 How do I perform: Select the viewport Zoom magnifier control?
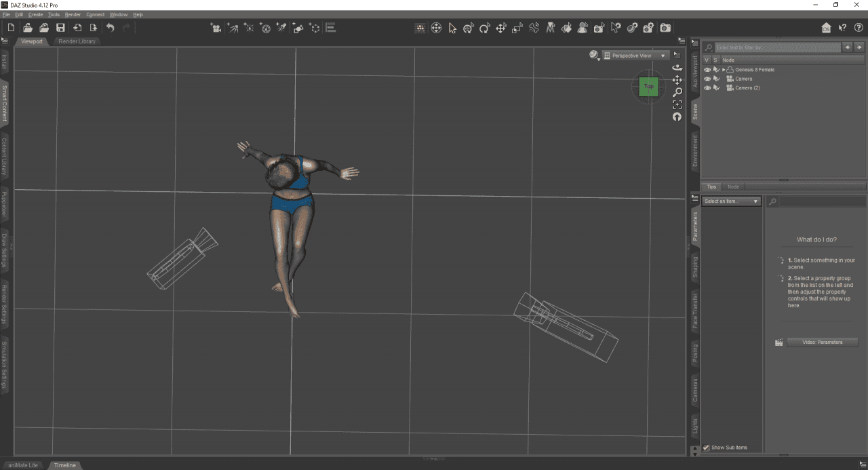coord(677,92)
